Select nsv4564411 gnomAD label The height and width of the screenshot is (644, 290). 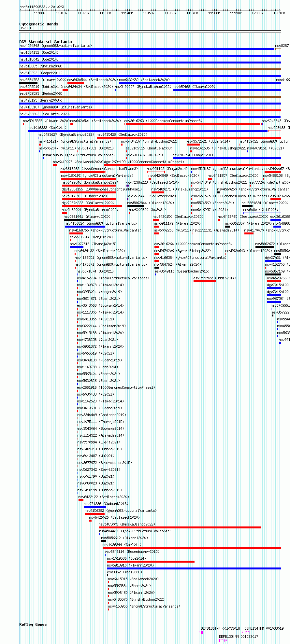135,531
